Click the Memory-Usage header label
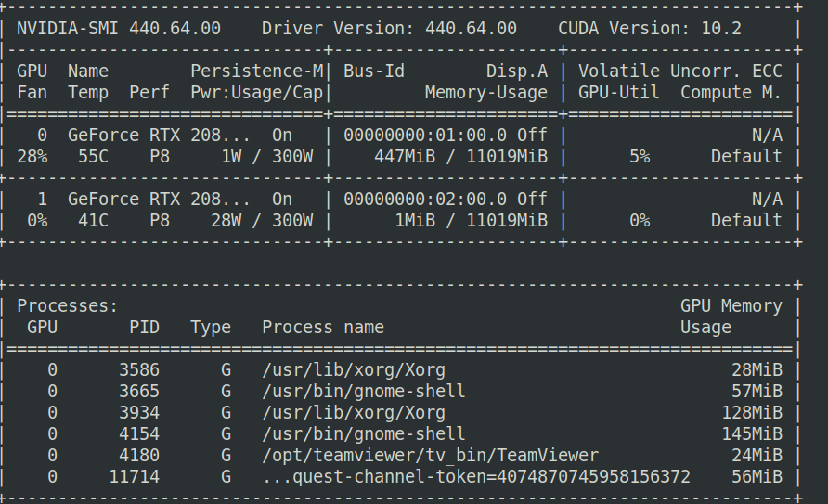828x504 pixels. click(x=486, y=93)
